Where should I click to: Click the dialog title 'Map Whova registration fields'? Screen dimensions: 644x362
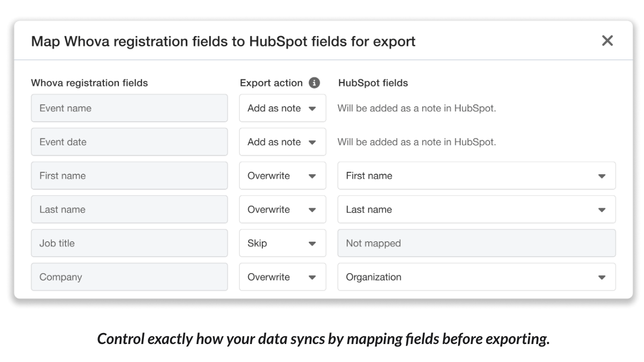pos(223,41)
